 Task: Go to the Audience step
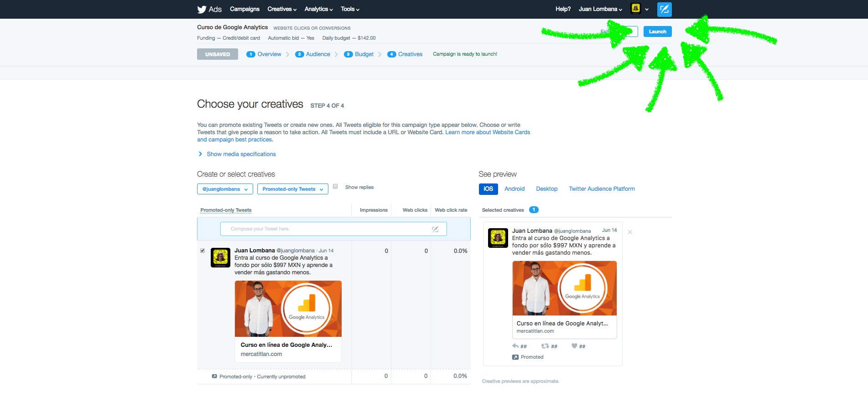318,54
